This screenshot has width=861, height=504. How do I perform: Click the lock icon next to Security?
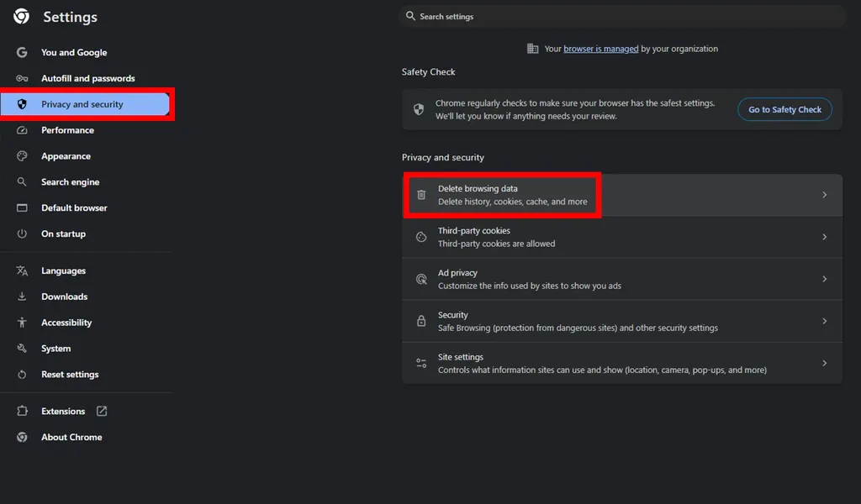pyautogui.click(x=421, y=321)
